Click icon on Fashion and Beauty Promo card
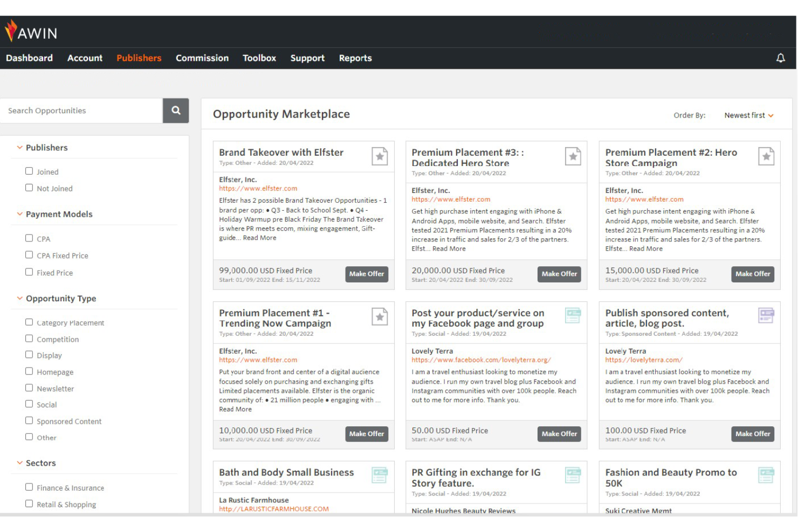 tap(766, 475)
